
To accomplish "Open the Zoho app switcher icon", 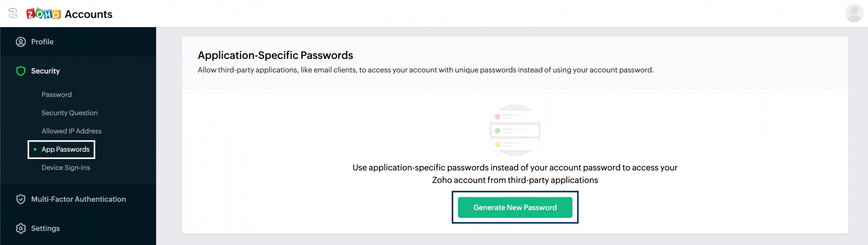I will point(13,13).
